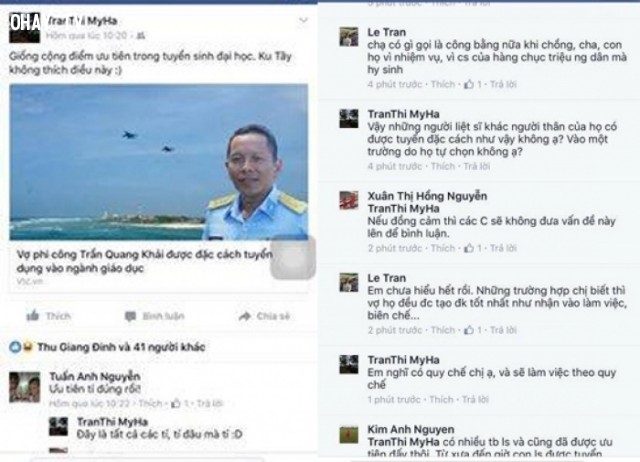Click Trả lời under Le Tran's first comment
Screen dimensions: 640x462
tap(503, 84)
